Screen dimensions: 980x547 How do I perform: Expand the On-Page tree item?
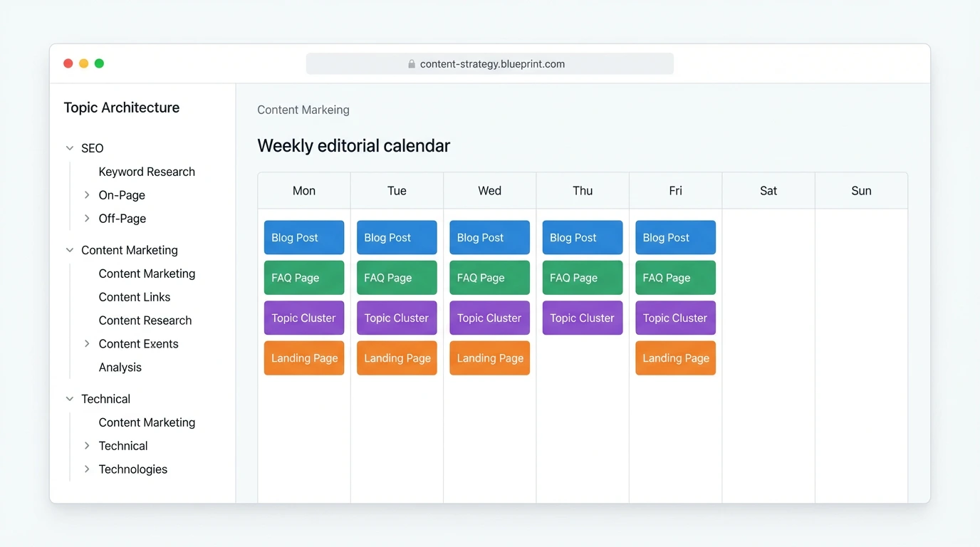[x=87, y=194]
